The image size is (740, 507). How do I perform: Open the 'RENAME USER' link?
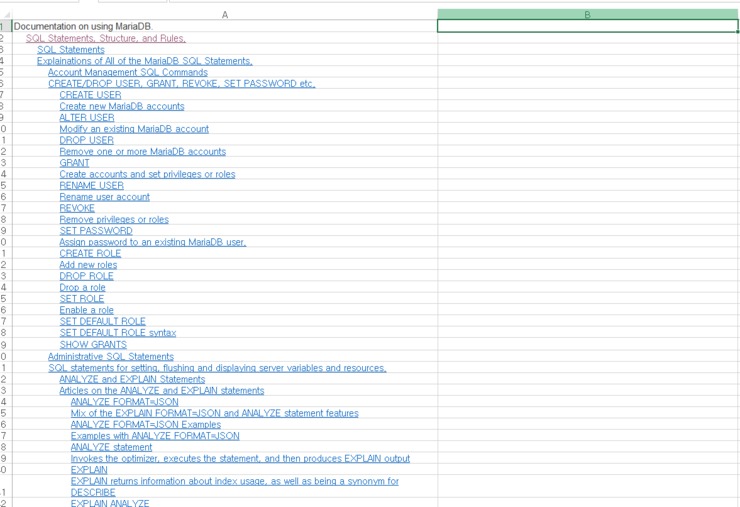tap(92, 186)
